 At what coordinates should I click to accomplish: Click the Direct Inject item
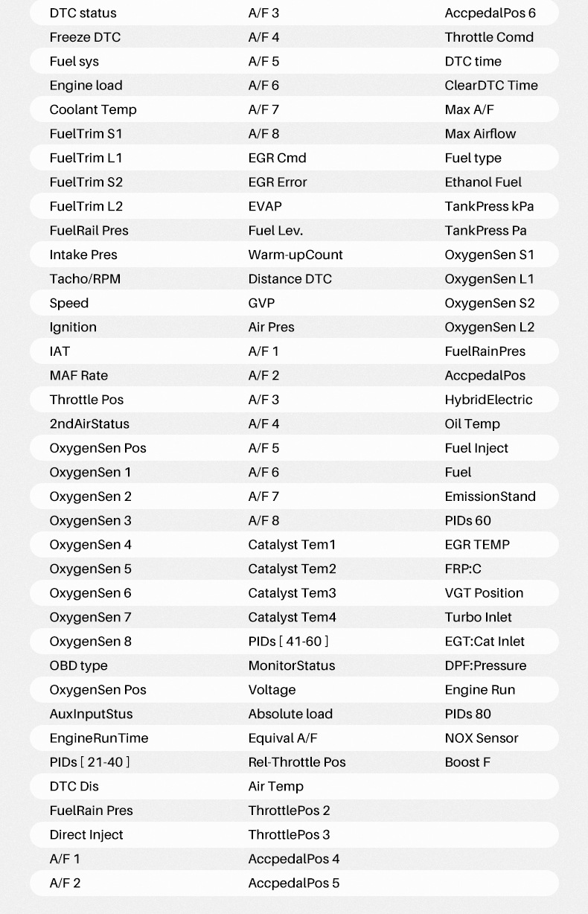pyautogui.click(x=86, y=835)
